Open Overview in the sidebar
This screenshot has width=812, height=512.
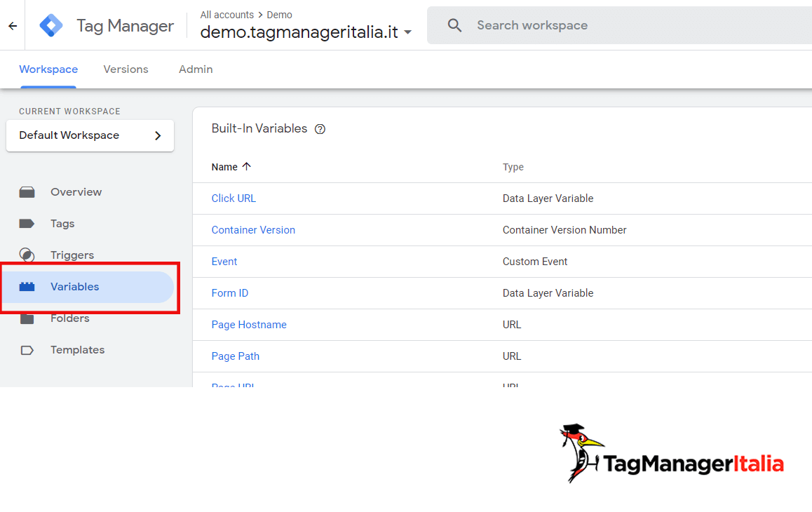pos(76,192)
